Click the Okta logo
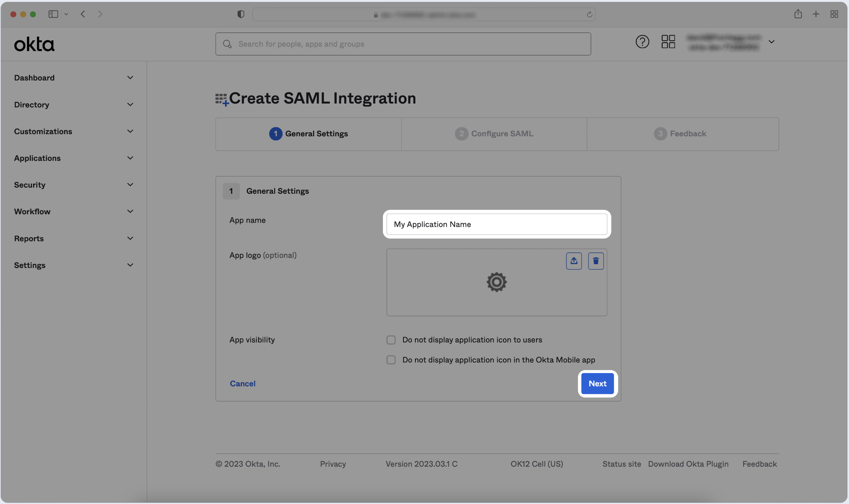 [34, 45]
